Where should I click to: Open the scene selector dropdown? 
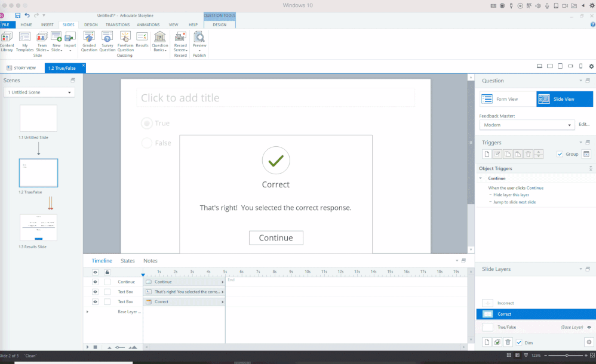click(39, 92)
